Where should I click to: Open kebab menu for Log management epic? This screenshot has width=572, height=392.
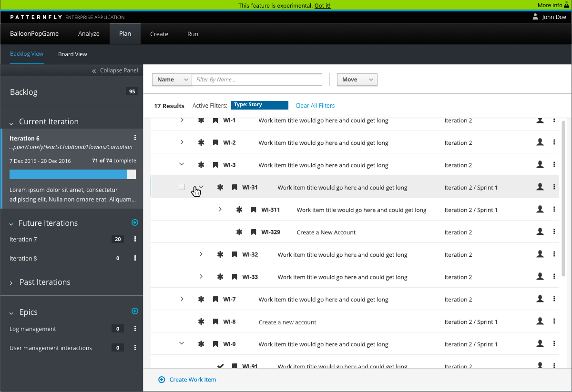tap(135, 329)
